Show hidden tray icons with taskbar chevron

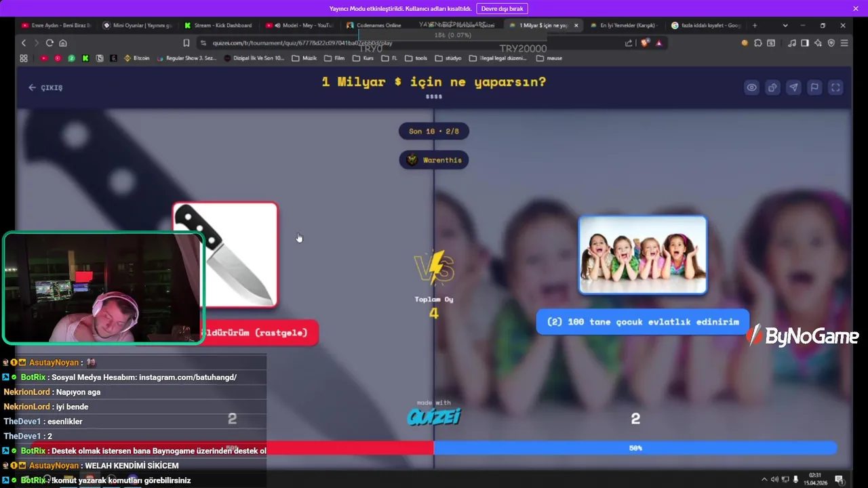[764, 479]
